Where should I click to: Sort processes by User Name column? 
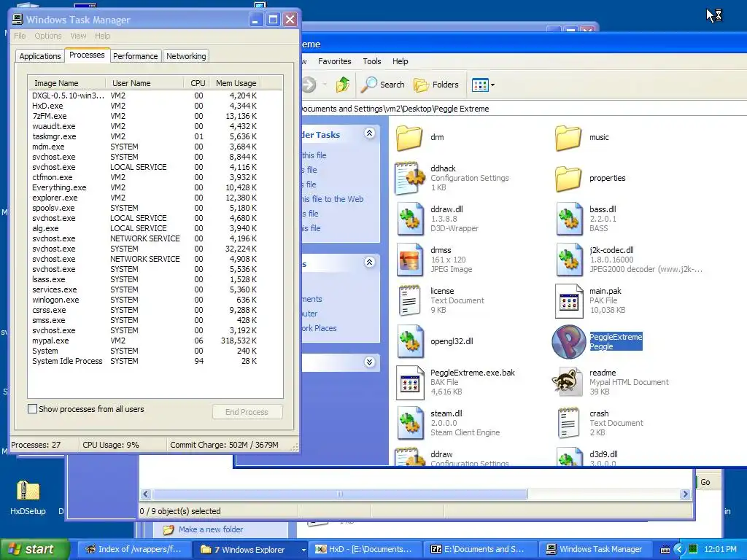pyautogui.click(x=144, y=83)
